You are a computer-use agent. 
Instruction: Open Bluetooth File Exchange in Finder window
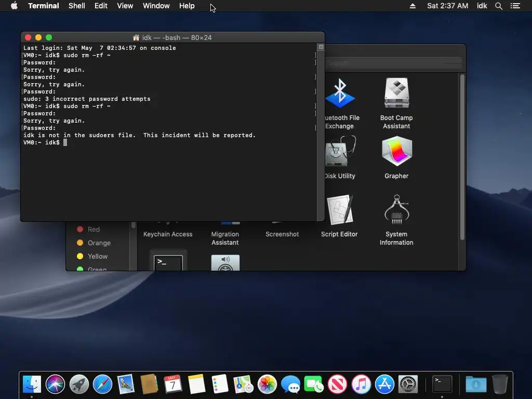pos(340,94)
